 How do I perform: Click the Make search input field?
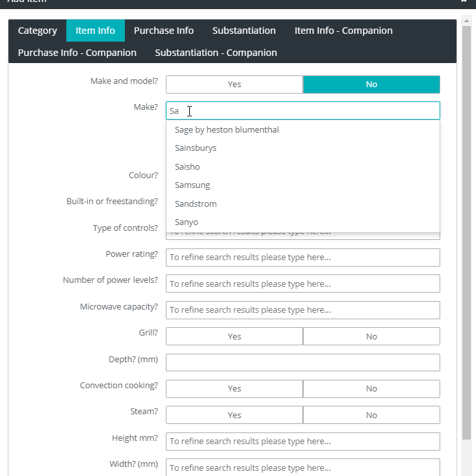tap(302, 111)
